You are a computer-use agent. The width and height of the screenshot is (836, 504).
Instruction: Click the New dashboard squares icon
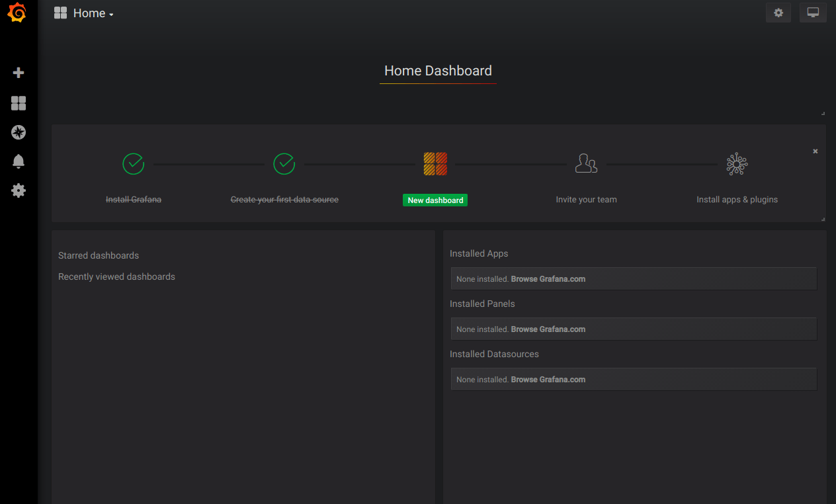click(435, 163)
